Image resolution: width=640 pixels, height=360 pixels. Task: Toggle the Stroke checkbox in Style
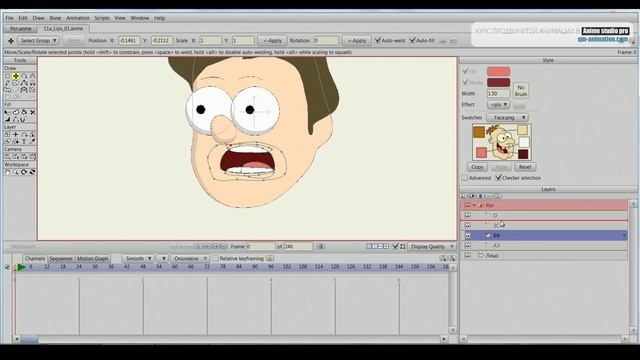click(465, 82)
